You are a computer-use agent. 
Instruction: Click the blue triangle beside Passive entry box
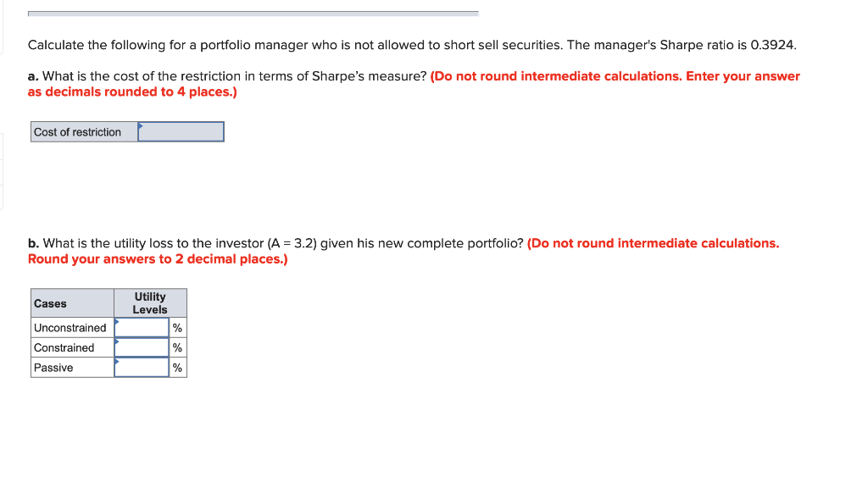click(x=117, y=362)
